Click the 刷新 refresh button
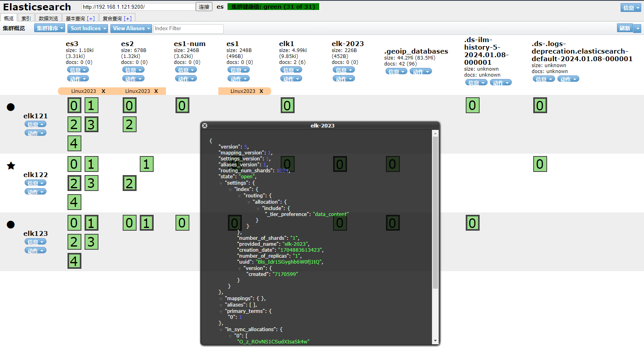644x349 pixels. click(x=625, y=28)
